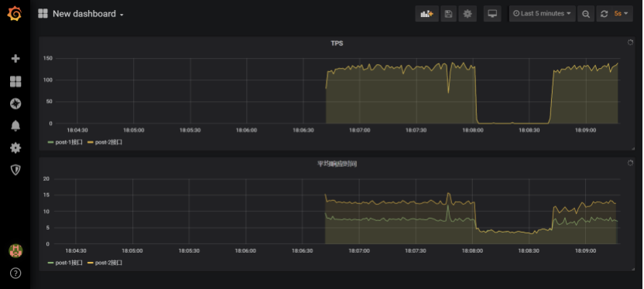
Task: Click the 20 label on response time y-axis
Action: [46, 178]
